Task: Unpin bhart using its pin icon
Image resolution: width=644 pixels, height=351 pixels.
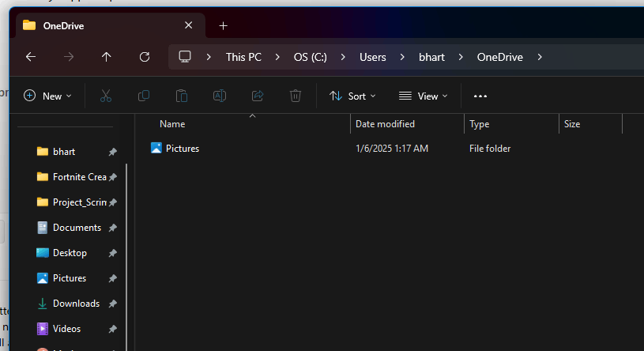Action: (x=112, y=152)
